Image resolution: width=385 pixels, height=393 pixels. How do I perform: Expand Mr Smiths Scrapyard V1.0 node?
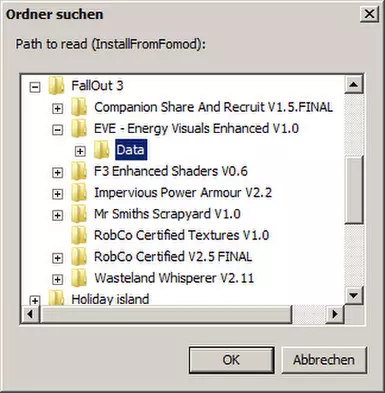(57, 215)
